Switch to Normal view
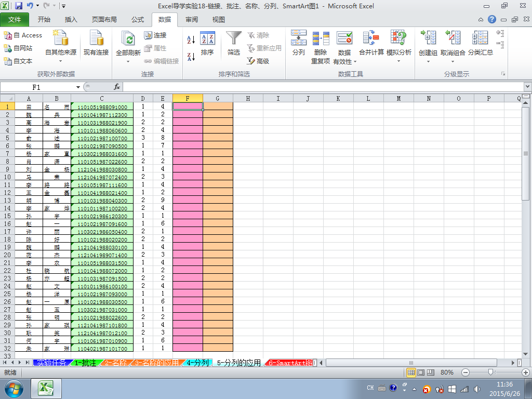532x399 pixels. pos(411,373)
